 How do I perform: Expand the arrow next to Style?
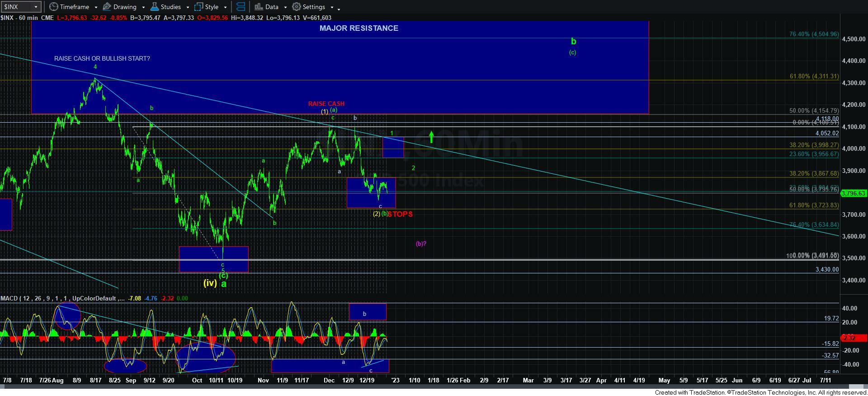click(225, 7)
